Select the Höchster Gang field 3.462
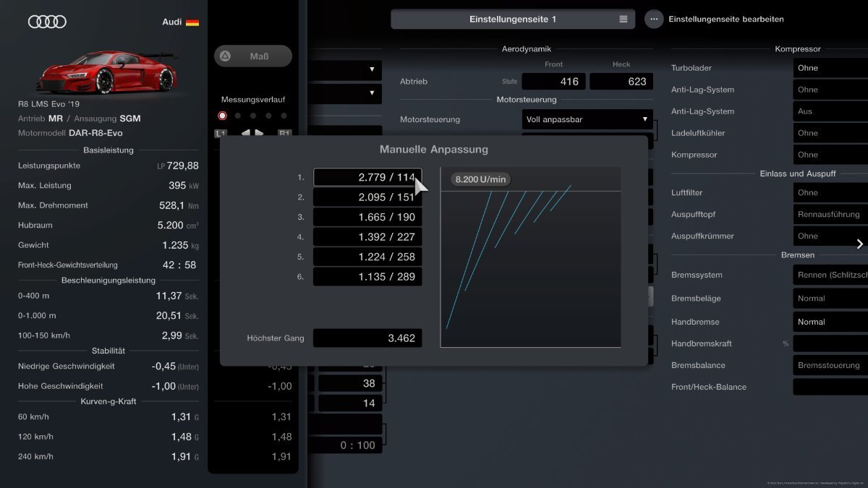Screen dimensions: 868x488 pyautogui.click(x=367, y=338)
